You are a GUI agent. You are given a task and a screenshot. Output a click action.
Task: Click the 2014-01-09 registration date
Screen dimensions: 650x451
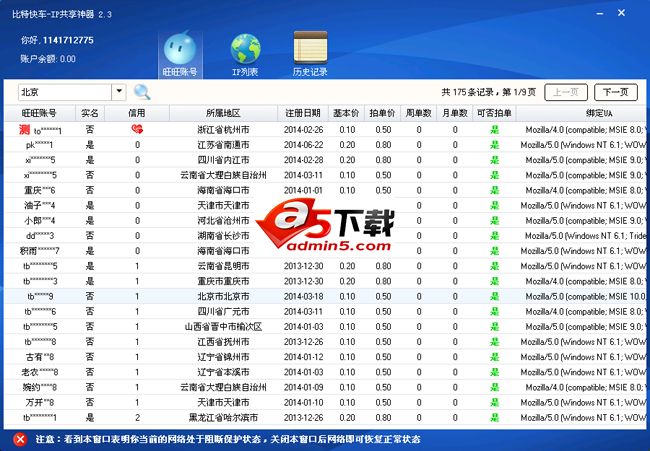pyautogui.click(x=303, y=387)
